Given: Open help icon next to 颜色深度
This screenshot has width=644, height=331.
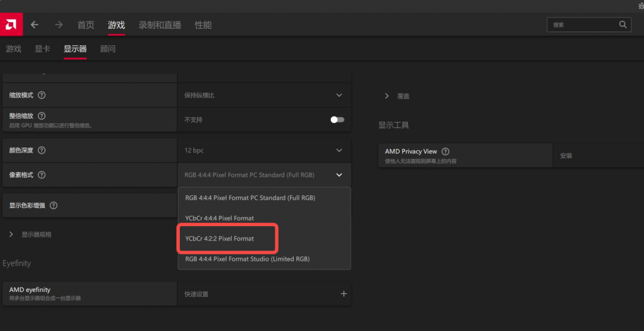Looking at the screenshot, I should click(x=42, y=150).
